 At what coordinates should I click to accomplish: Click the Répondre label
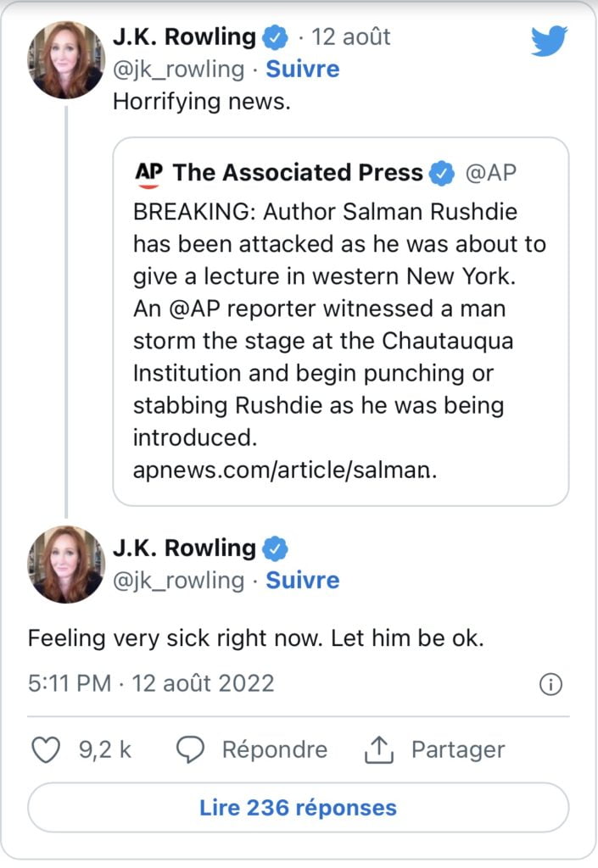(x=274, y=749)
